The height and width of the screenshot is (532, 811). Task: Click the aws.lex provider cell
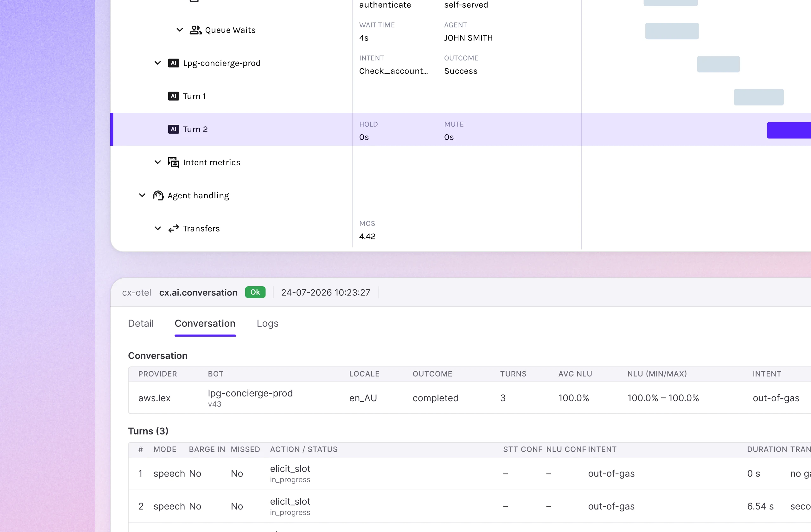click(x=154, y=398)
